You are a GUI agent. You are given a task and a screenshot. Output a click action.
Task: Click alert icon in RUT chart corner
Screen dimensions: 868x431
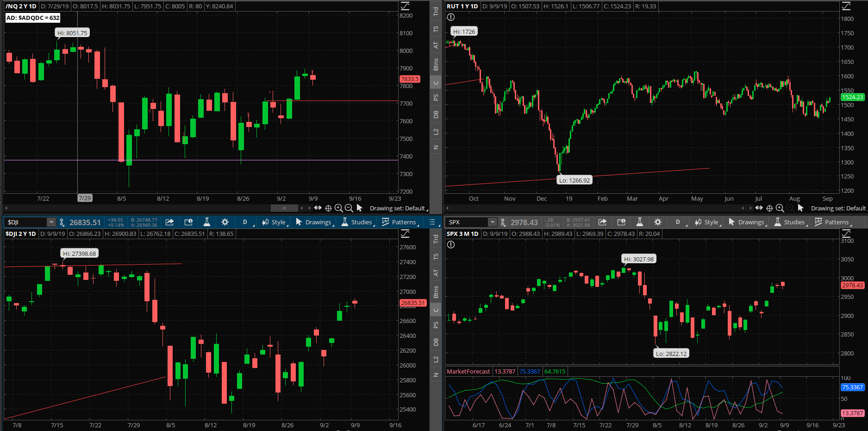coord(451,17)
